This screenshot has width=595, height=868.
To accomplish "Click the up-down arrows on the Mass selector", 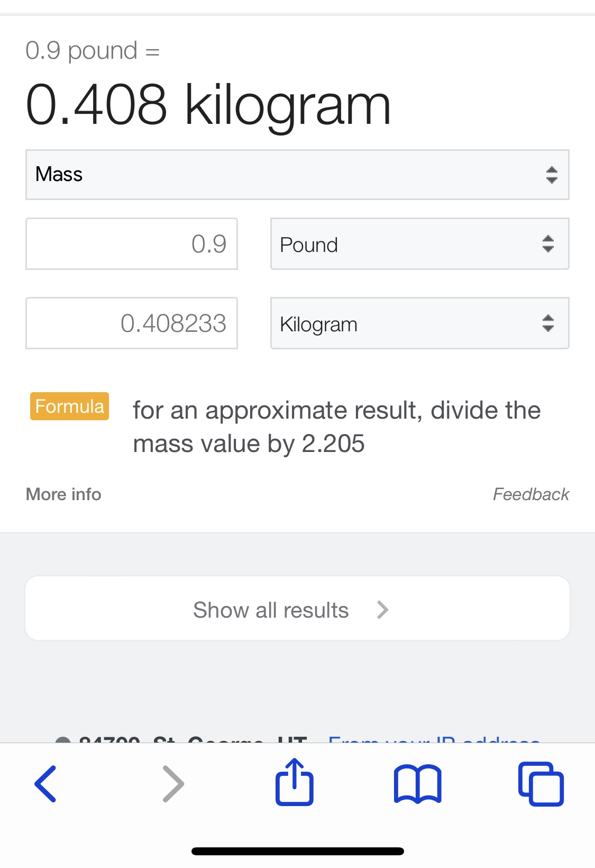I will coord(552,175).
